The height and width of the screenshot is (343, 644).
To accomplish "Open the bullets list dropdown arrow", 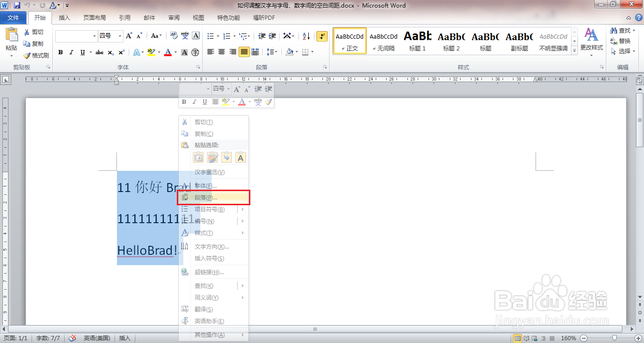I will tap(217, 36).
